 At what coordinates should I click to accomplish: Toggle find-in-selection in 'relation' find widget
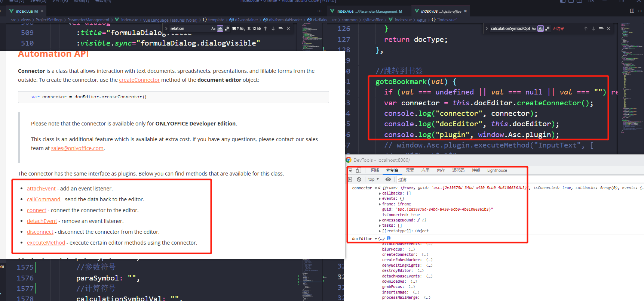coord(280,29)
